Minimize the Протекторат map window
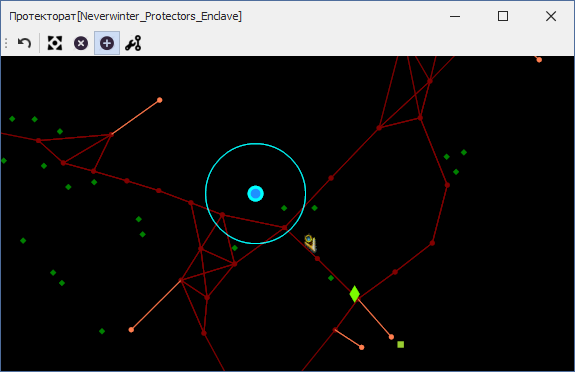Image resolution: width=575 pixels, height=372 pixels. tap(455, 16)
